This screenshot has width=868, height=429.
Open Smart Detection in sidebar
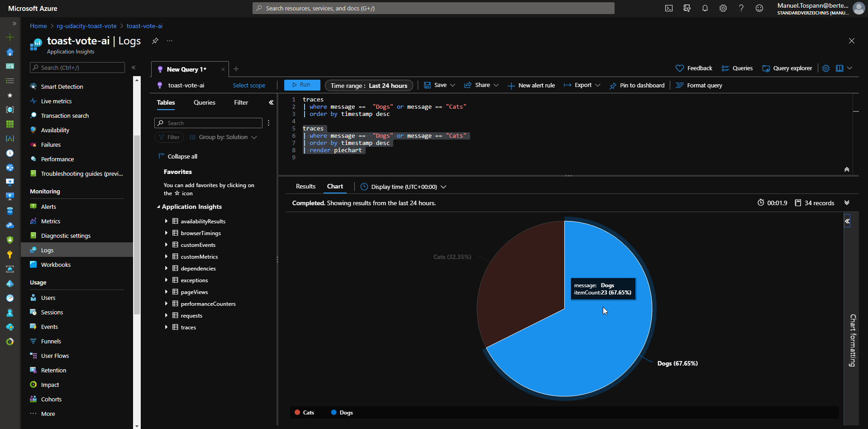[62, 87]
